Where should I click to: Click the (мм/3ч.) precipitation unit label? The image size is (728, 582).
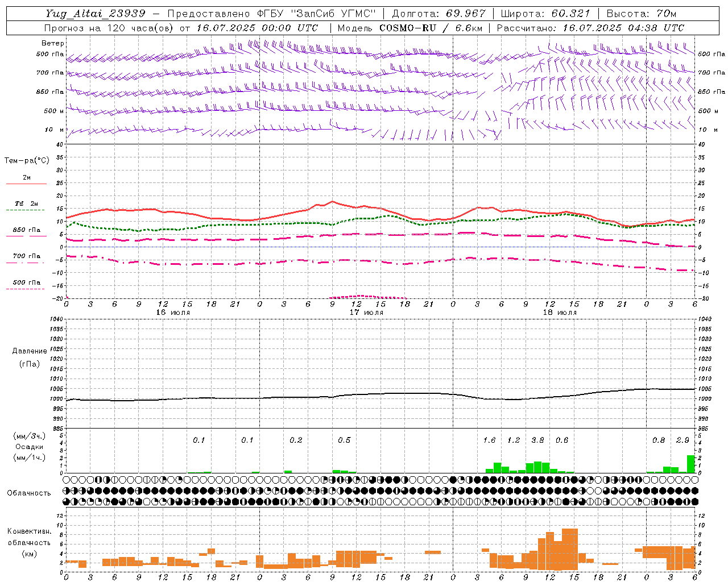point(30,436)
